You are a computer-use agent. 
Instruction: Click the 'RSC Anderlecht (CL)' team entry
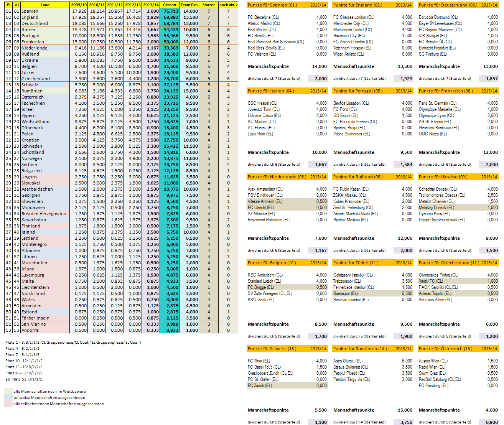click(265, 275)
